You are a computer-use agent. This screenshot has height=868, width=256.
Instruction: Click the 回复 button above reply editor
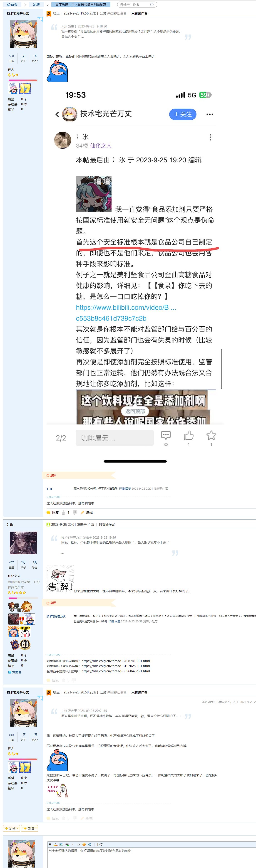tap(29, 829)
